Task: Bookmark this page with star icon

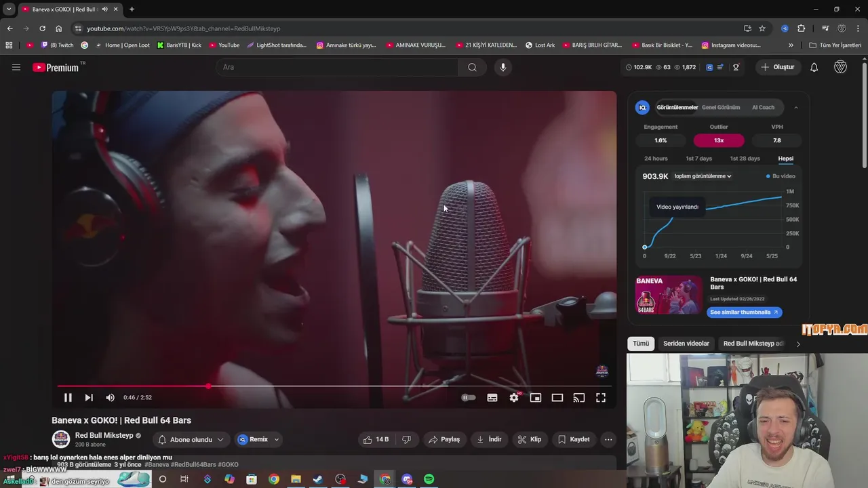Action: click(762, 28)
